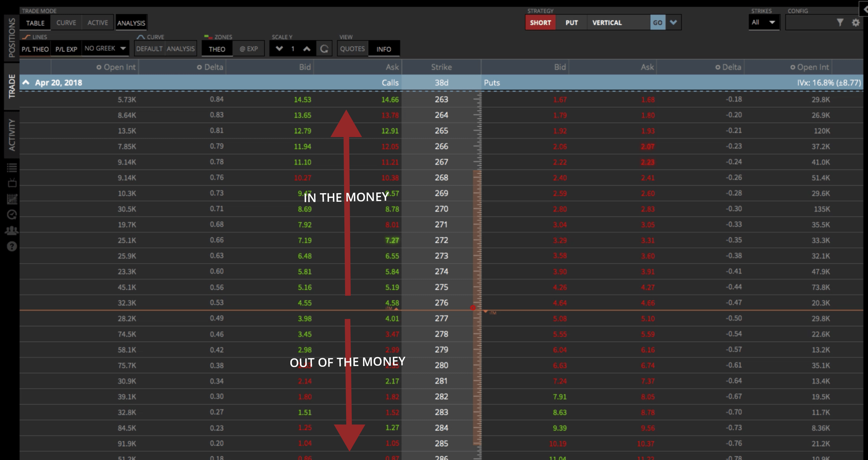Click the GO button
Screen dimensions: 868x460
[657, 23]
